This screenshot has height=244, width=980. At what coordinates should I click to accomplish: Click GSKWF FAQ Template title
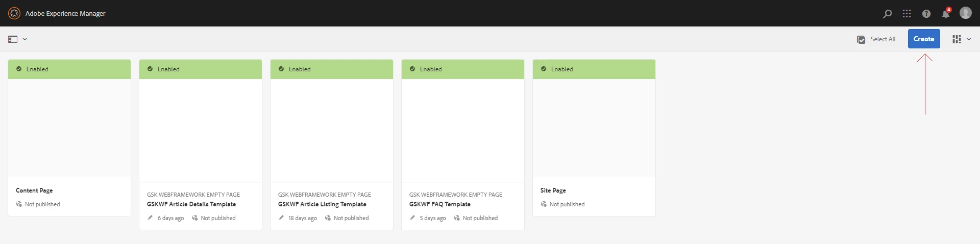click(x=440, y=204)
